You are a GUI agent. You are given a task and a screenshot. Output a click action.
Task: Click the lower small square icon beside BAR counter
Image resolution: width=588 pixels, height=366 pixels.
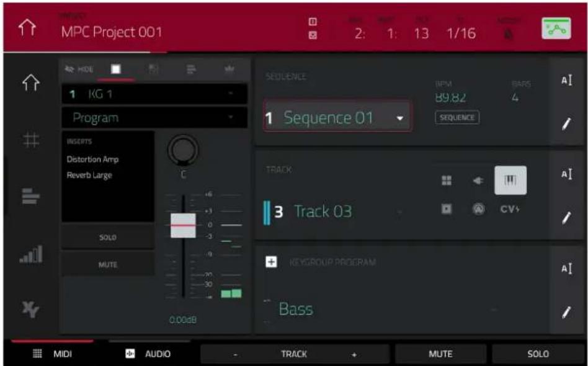point(312,35)
